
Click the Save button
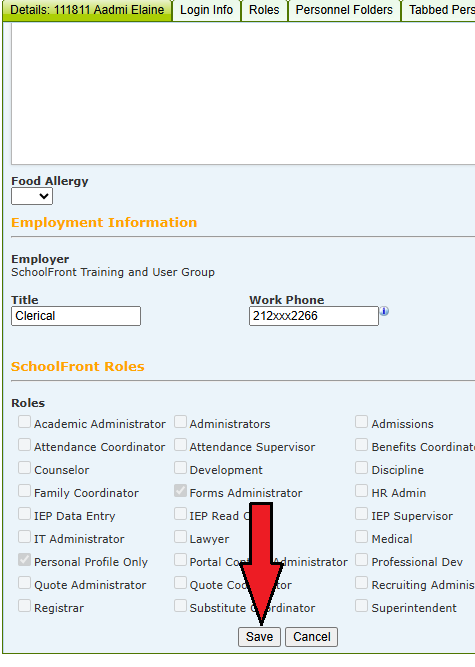tap(259, 637)
